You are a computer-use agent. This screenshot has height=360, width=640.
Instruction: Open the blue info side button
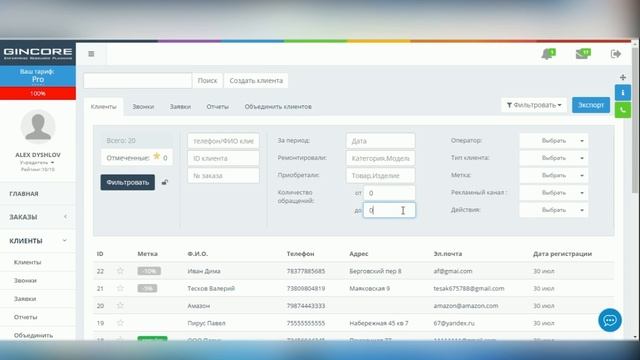(623, 93)
